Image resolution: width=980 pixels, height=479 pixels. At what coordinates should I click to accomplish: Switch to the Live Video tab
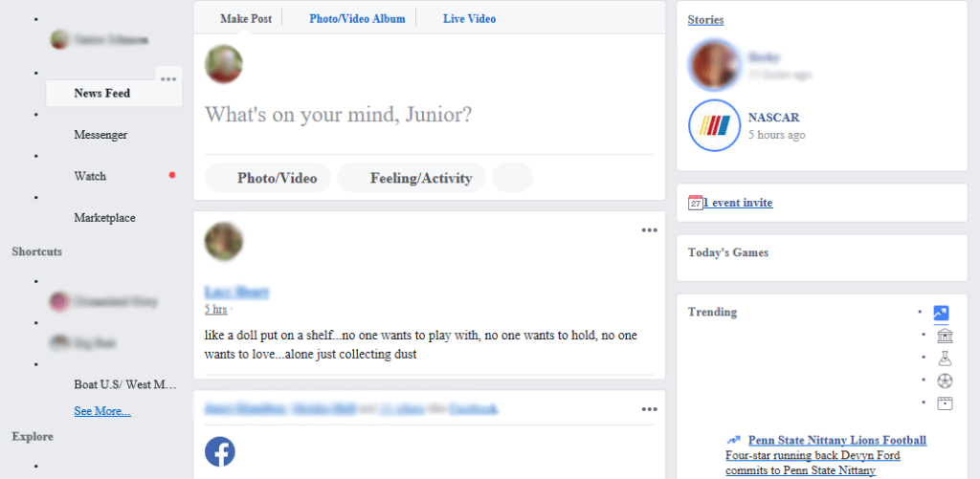click(x=469, y=18)
